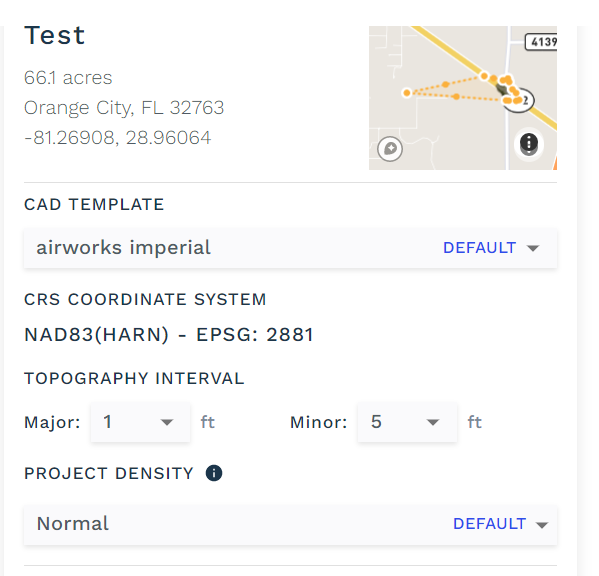Image resolution: width=599 pixels, height=576 pixels.
Task: Click the 4139 route shield on map
Action: [x=542, y=41]
